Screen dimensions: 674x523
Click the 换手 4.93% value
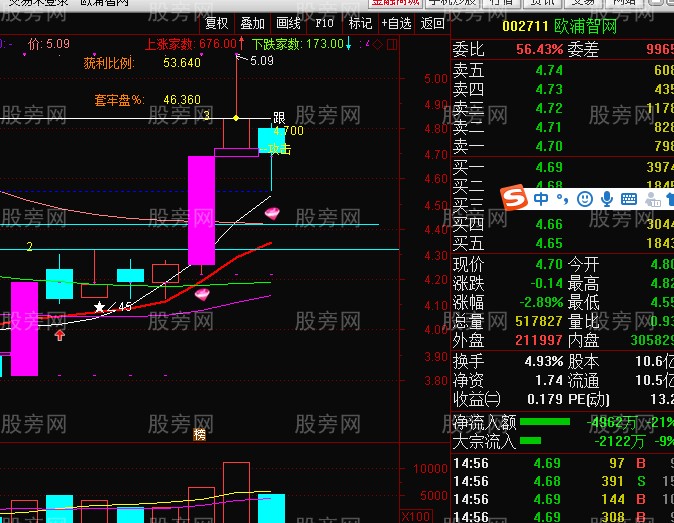click(544, 361)
